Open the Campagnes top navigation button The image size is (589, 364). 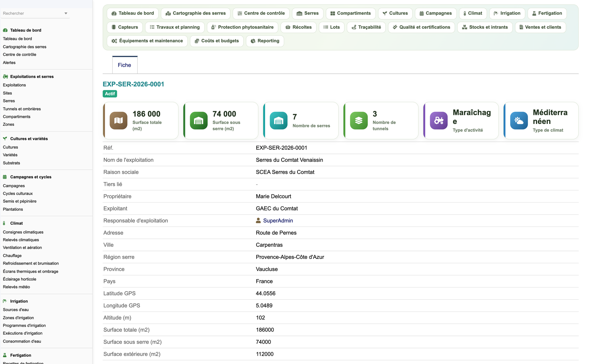(x=436, y=13)
